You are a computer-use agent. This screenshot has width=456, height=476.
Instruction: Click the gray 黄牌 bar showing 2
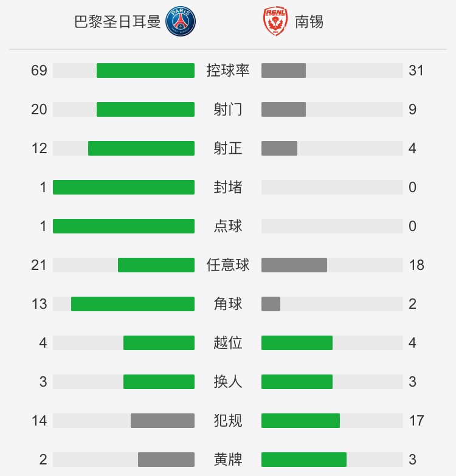(166, 460)
